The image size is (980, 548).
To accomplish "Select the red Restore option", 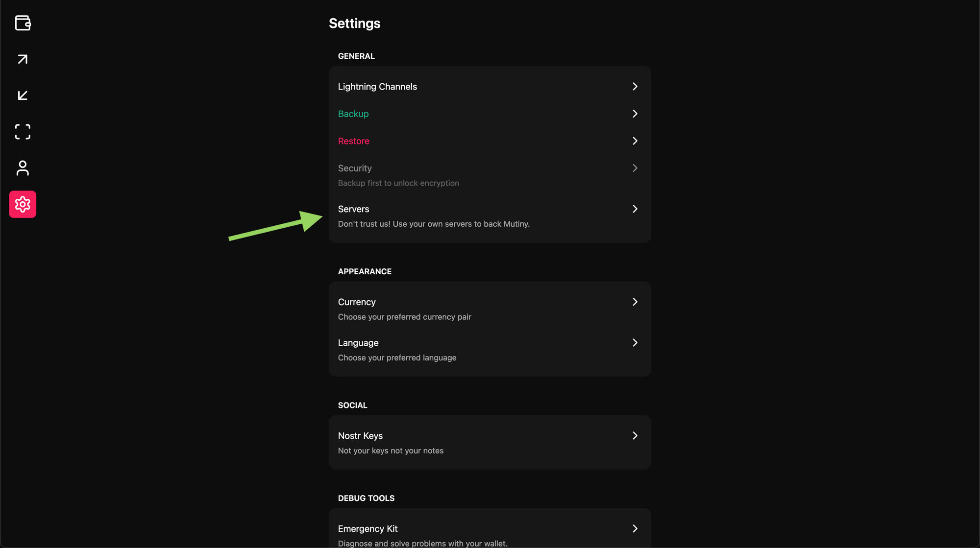I will (354, 141).
